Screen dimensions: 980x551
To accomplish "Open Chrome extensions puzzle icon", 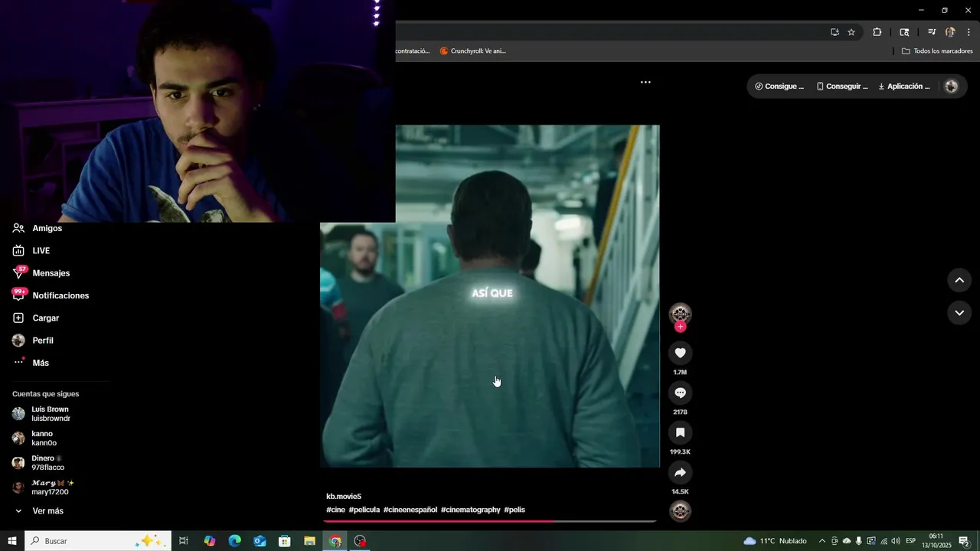I will (x=877, y=32).
